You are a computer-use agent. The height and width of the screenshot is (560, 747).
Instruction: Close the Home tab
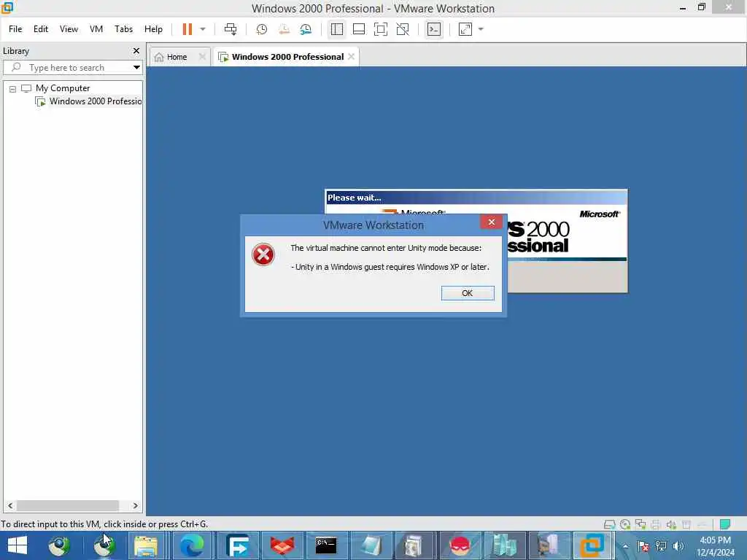[x=203, y=57]
